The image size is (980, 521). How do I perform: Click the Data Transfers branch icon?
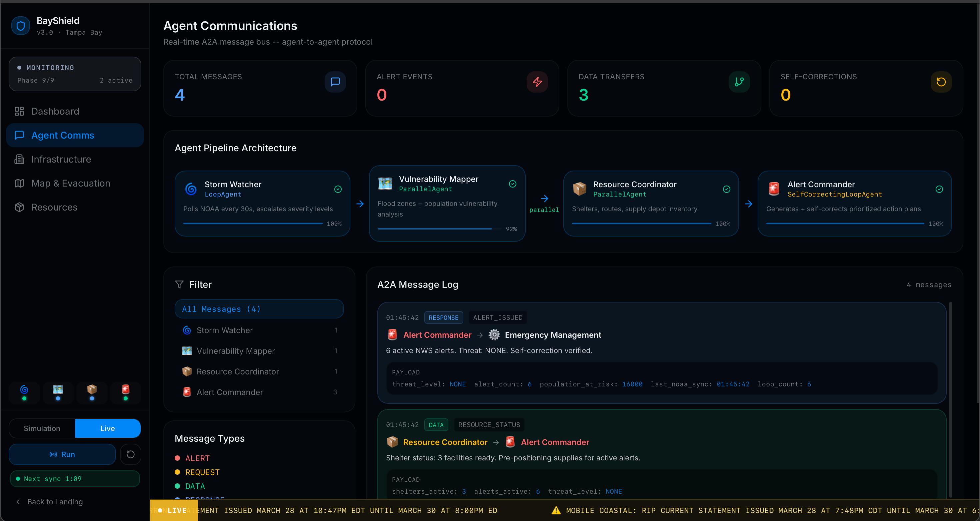(739, 82)
